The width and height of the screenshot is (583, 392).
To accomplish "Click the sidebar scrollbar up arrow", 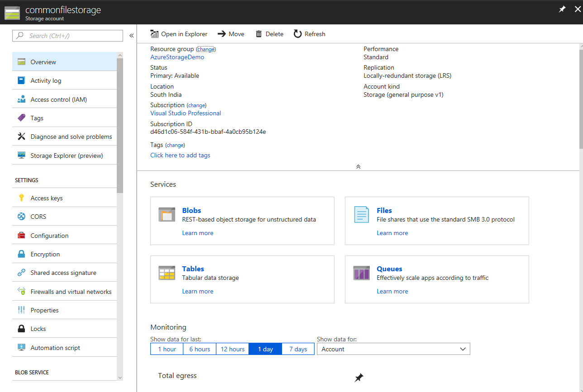I will (x=120, y=55).
